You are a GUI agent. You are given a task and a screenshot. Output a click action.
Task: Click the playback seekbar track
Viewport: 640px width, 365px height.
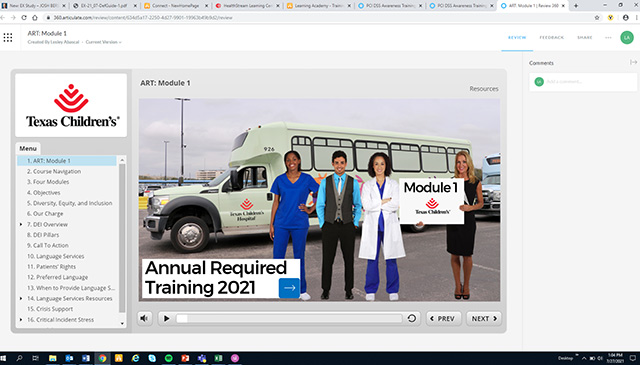click(x=289, y=318)
